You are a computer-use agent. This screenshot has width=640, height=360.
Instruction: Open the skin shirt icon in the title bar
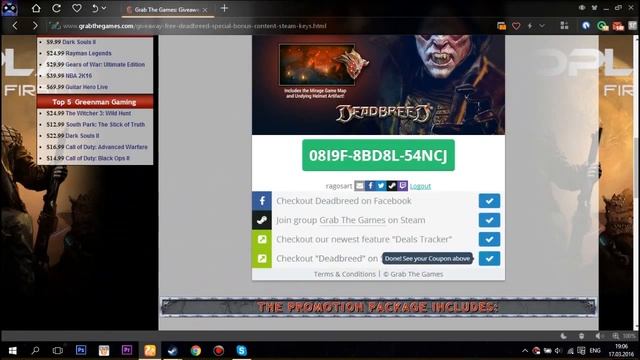tap(594, 8)
